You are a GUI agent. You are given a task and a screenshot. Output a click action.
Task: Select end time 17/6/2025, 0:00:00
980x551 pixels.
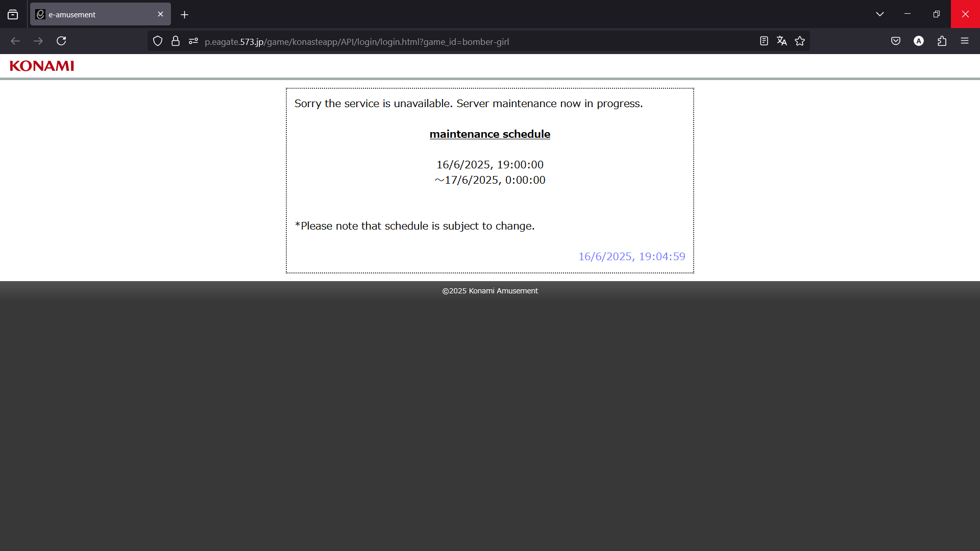point(489,180)
